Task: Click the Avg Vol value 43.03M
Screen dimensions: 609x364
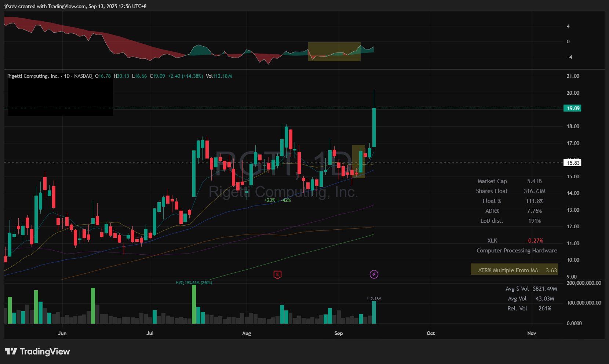Action: [545, 299]
